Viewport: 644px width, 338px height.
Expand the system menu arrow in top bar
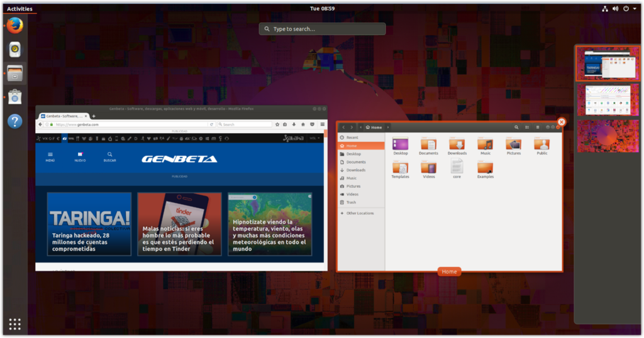[635, 9]
